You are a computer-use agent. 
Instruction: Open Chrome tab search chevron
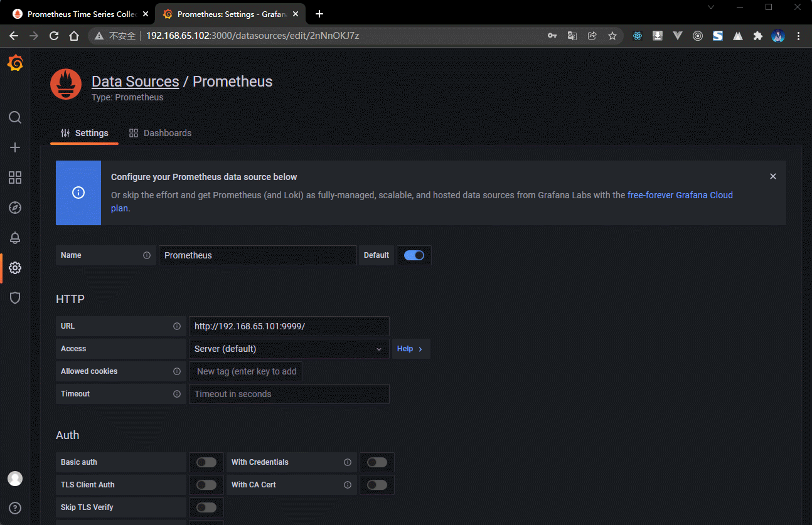[711, 7]
